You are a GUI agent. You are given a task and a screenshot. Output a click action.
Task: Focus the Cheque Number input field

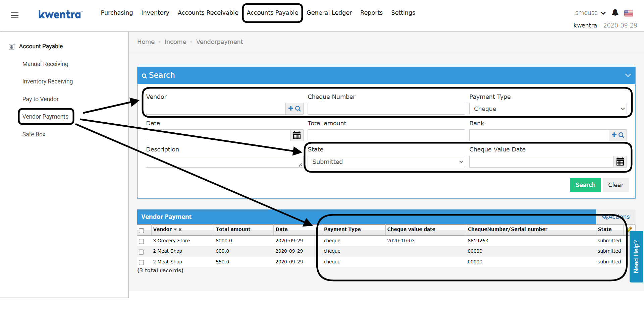pyautogui.click(x=386, y=109)
